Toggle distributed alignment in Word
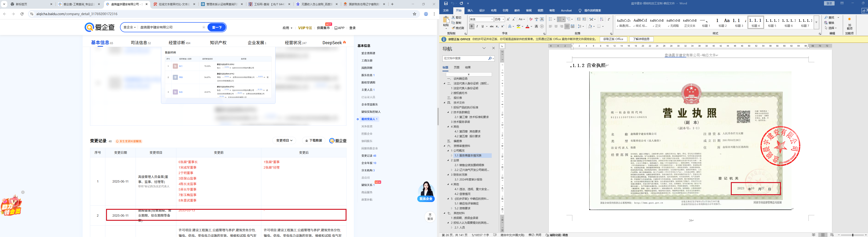 point(573,26)
